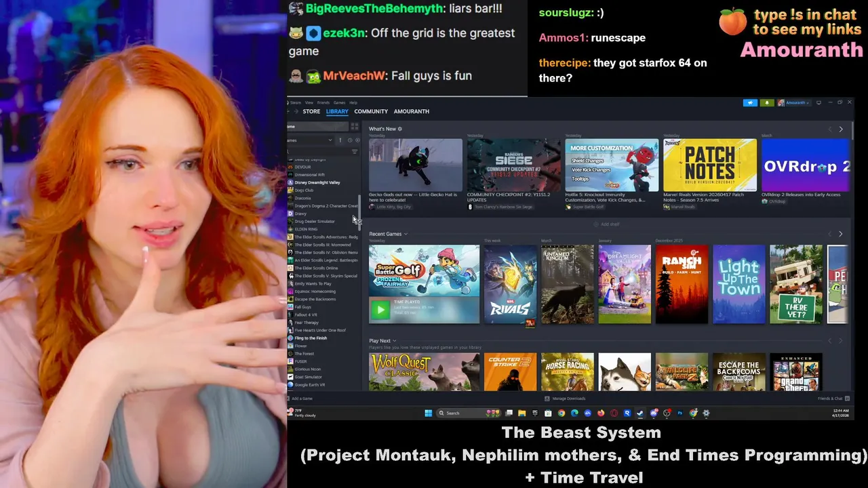Select the LIBRARY tab

click(x=337, y=111)
